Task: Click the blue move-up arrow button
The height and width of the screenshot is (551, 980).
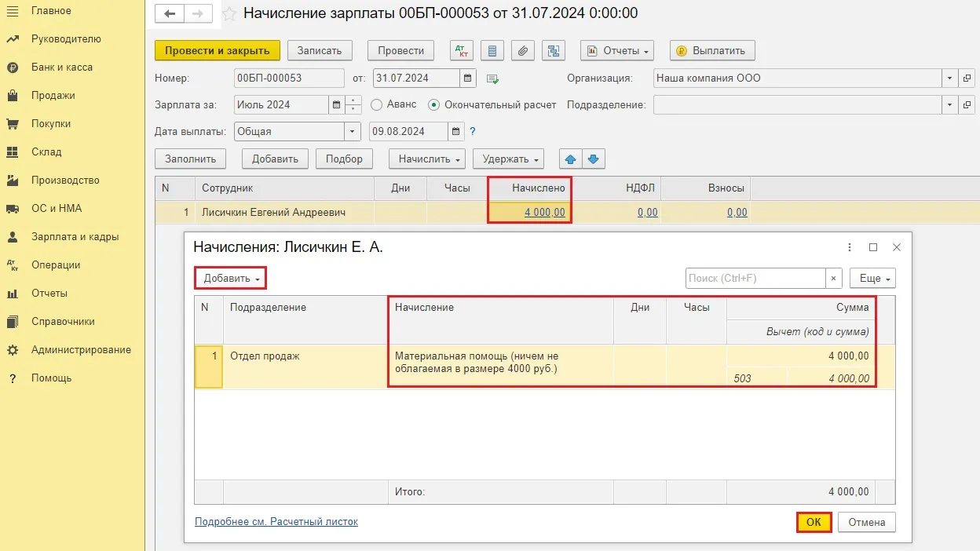Action: [571, 159]
